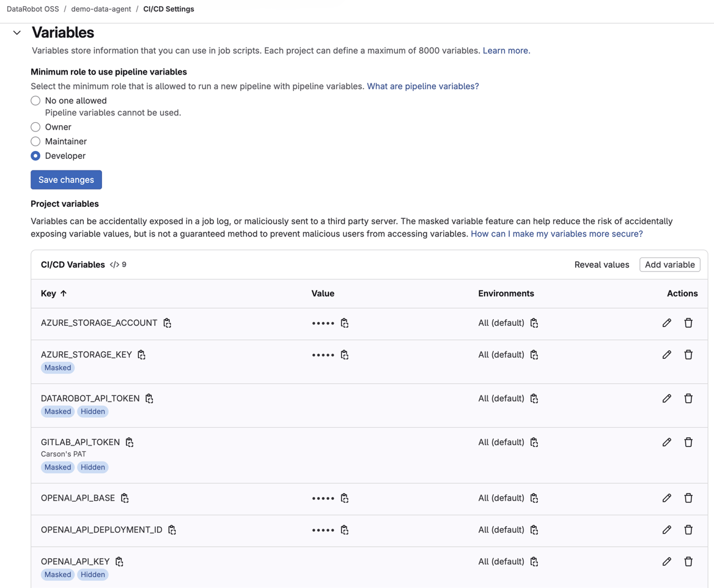Collapse the Variables section chevron

click(17, 33)
